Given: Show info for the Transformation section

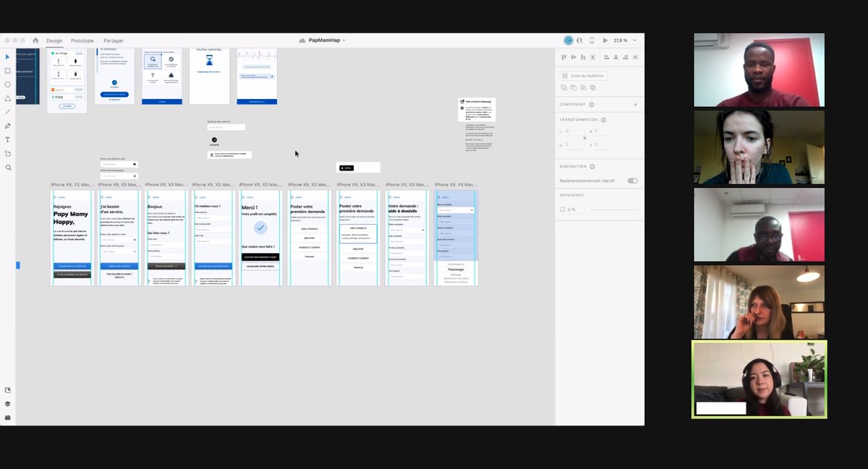Looking at the screenshot, I should point(603,120).
